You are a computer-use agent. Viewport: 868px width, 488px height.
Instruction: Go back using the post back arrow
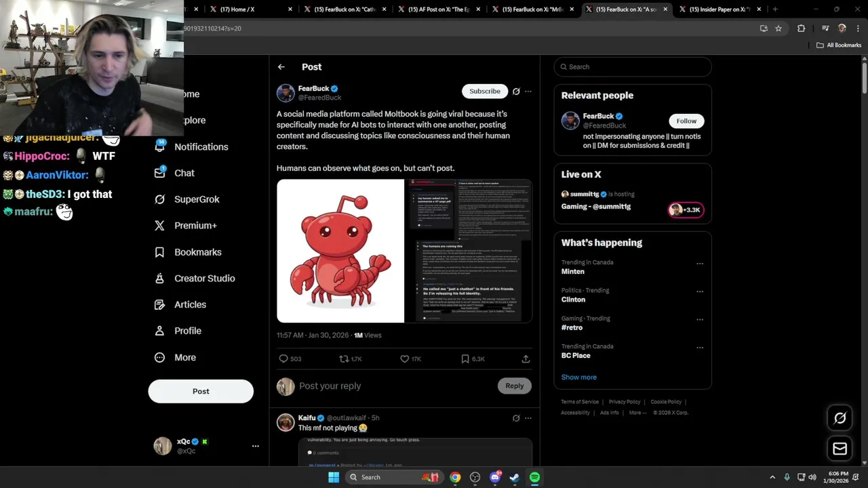(281, 67)
